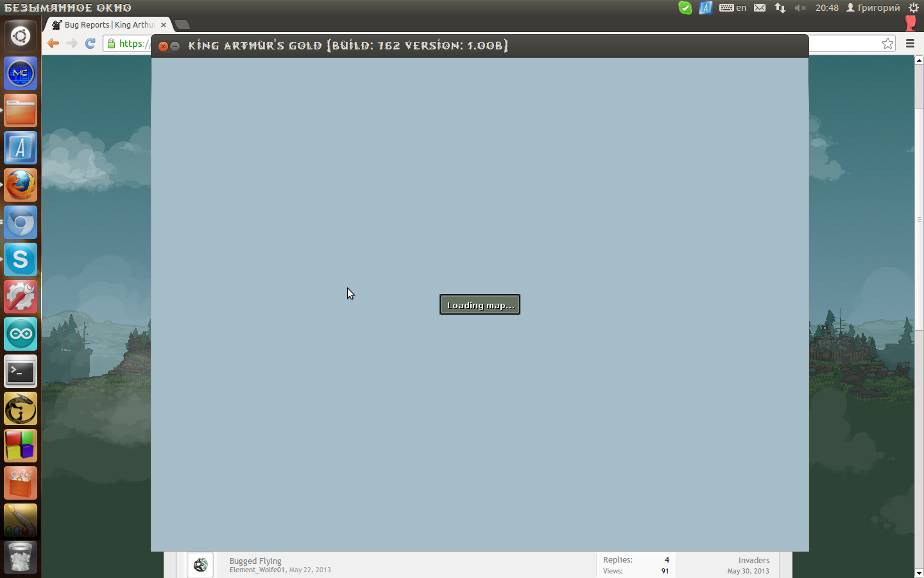This screenshot has height=578, width=924.
Task: Minimize the King Arthur's Gold window
Action: (x=175, y=46)
